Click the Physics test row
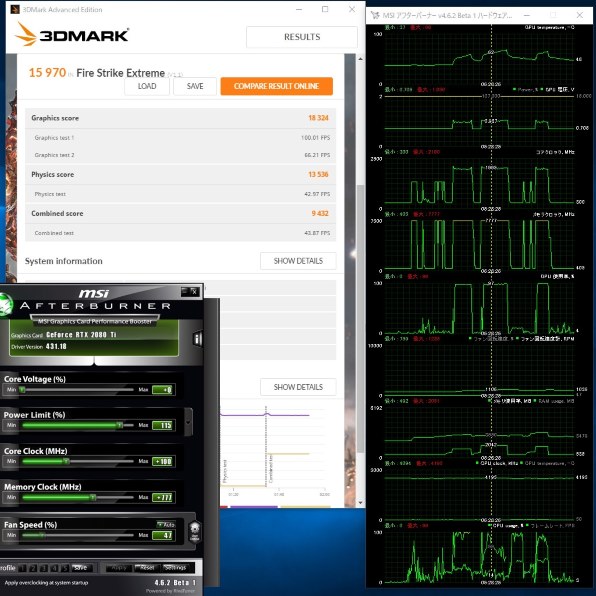 pos(181,194)
